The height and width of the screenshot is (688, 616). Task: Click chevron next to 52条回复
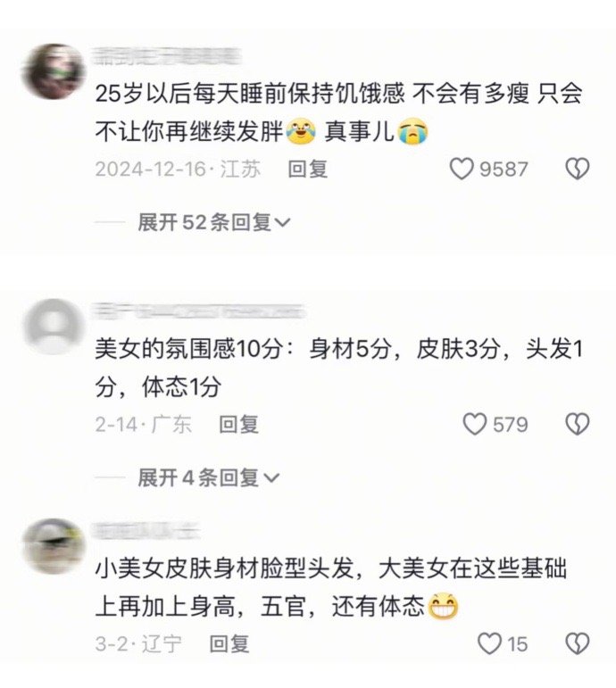click(x=282, y=223)
